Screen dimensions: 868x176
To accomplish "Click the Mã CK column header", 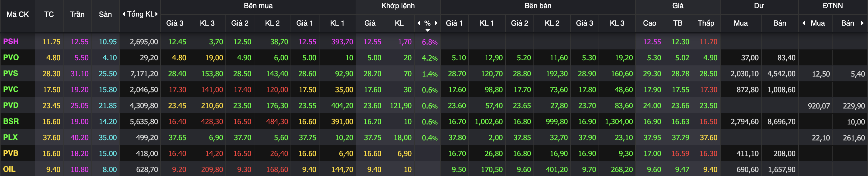I will [17, 14].
